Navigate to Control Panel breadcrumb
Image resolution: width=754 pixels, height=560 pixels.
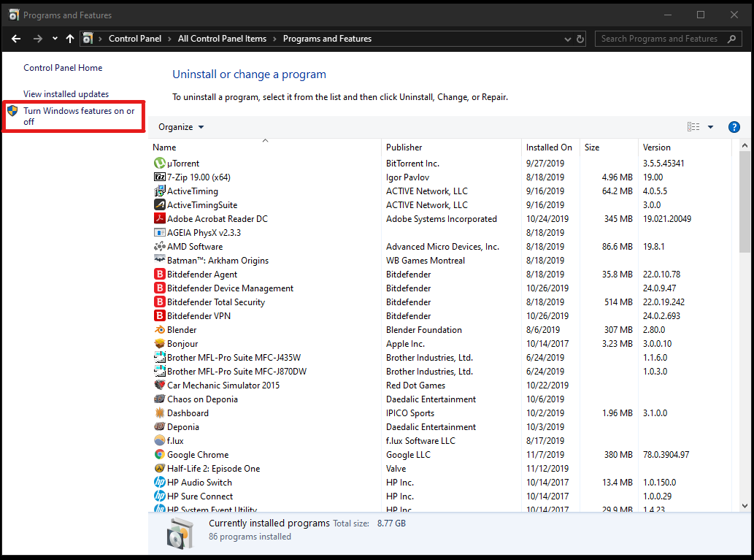tap(135, 39)
